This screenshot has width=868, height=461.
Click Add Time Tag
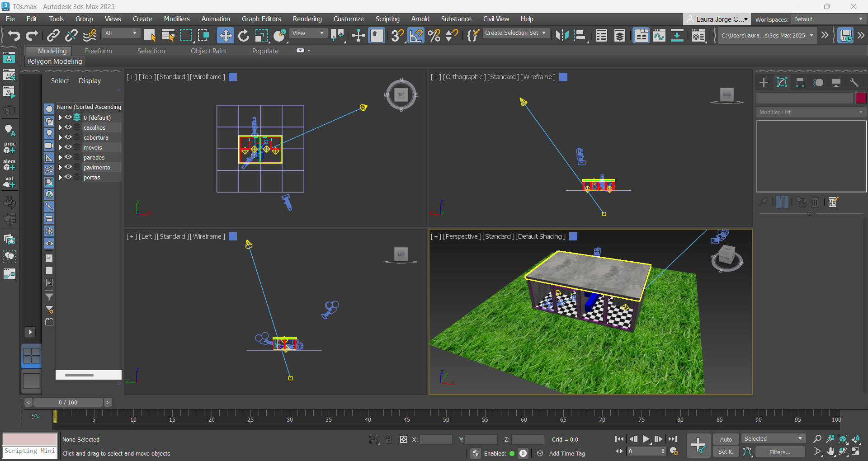(567, 453)
